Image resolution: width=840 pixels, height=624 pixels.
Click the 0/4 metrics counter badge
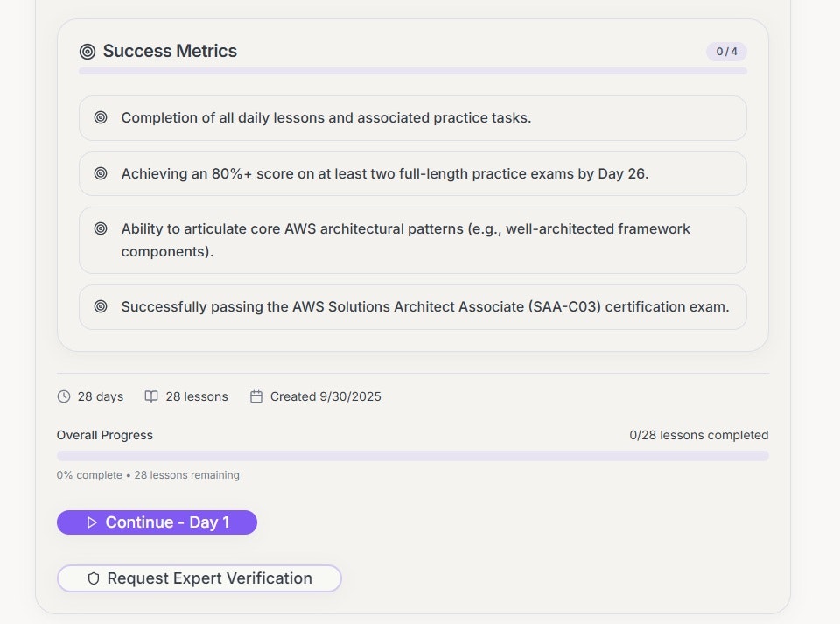point(726,52)
